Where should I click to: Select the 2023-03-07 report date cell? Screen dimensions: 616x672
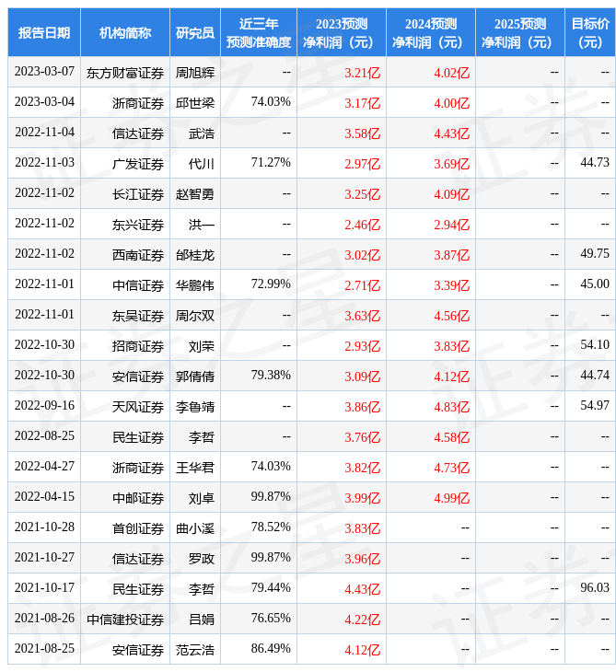click(44, 72)
